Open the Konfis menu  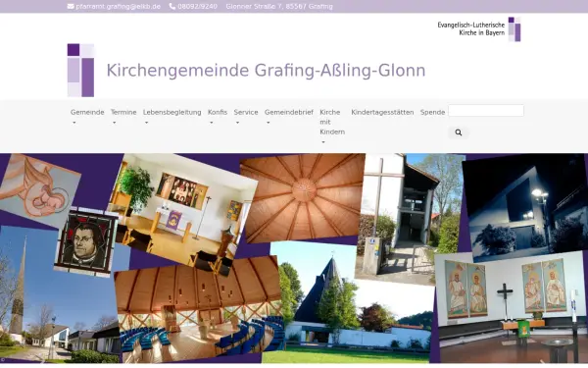point(218,112)
